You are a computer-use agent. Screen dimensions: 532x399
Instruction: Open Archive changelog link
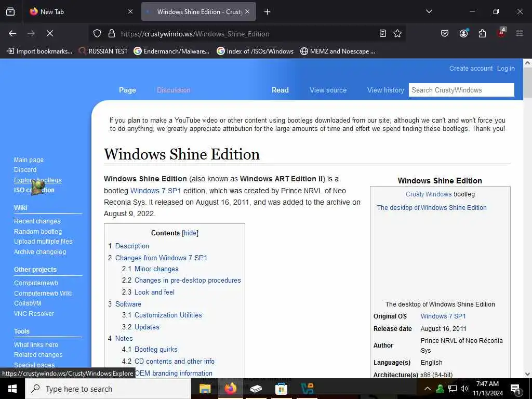pyautogui.click(x=40, y=252)
